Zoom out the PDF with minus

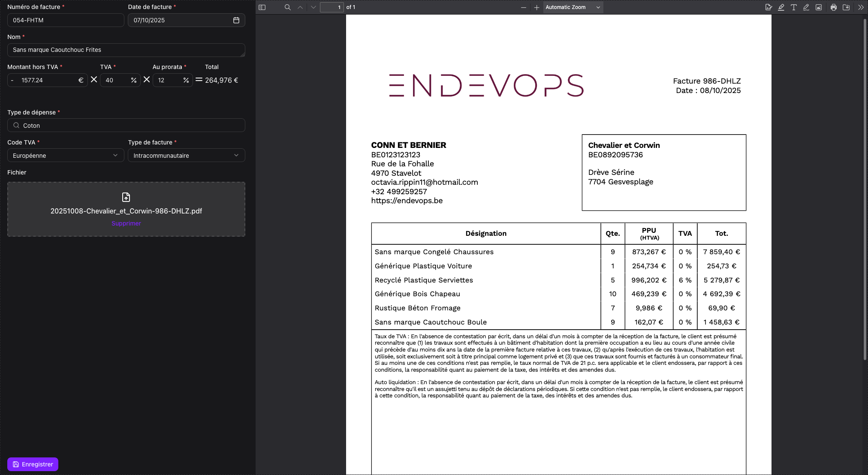523,7
